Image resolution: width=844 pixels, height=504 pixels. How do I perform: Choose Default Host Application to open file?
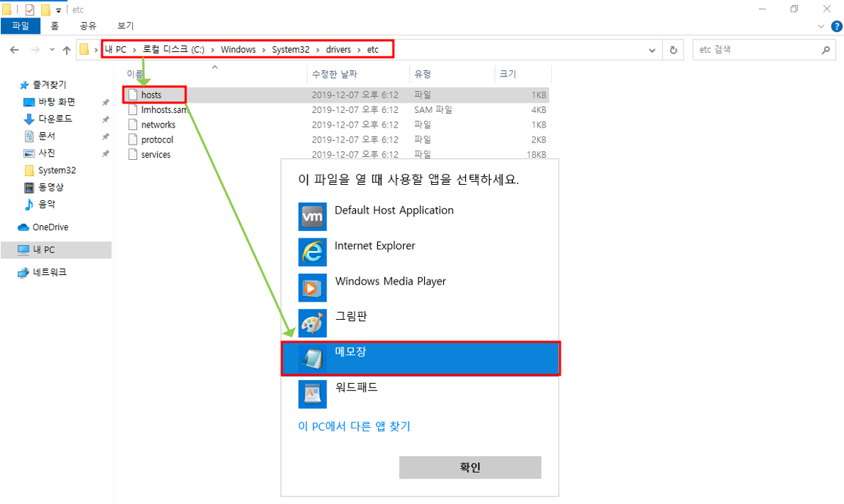coord(420,216)
